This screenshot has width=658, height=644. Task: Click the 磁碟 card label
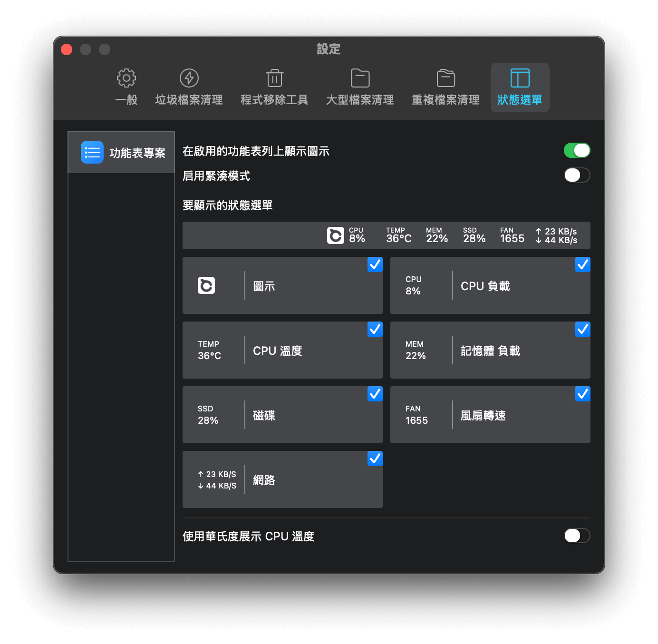tap(264, 416)
